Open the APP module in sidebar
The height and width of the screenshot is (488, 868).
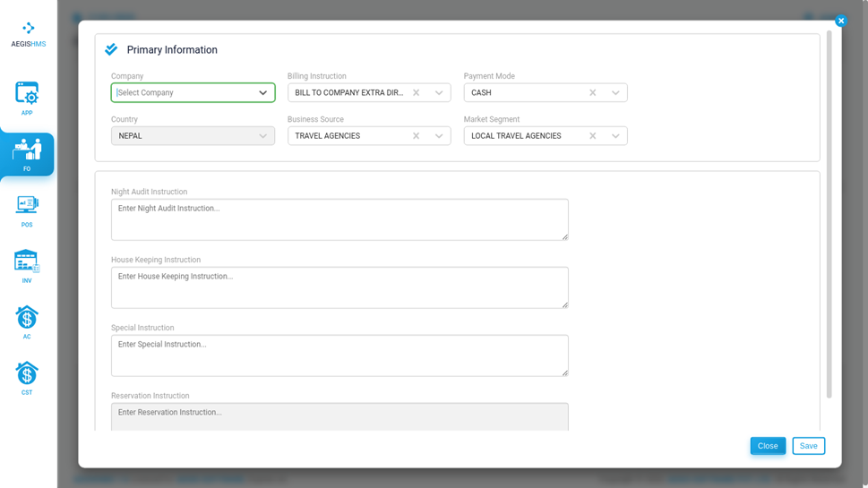(27, 98)
